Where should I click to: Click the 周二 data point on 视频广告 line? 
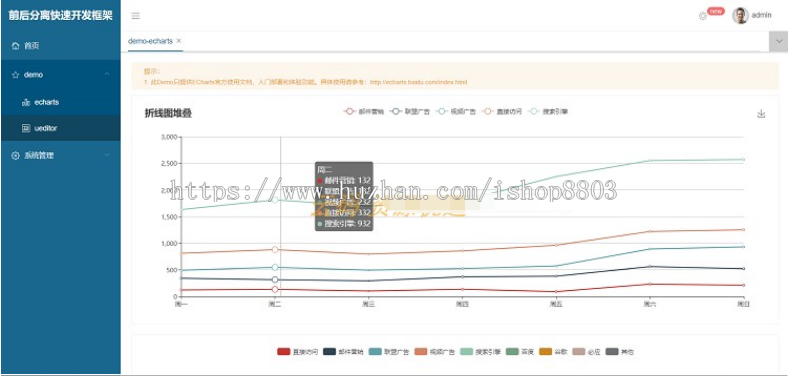tap(275, 267)
